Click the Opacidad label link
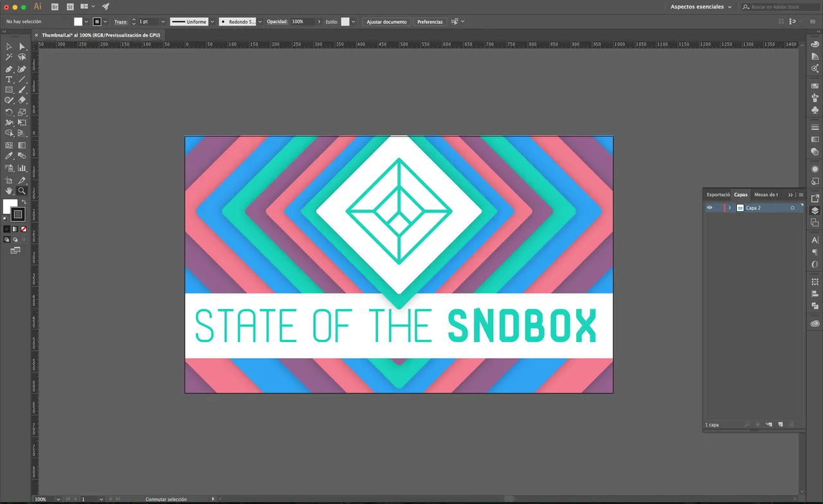The width and height of the screenshot is (823, 504). click(x=277, y=22)
